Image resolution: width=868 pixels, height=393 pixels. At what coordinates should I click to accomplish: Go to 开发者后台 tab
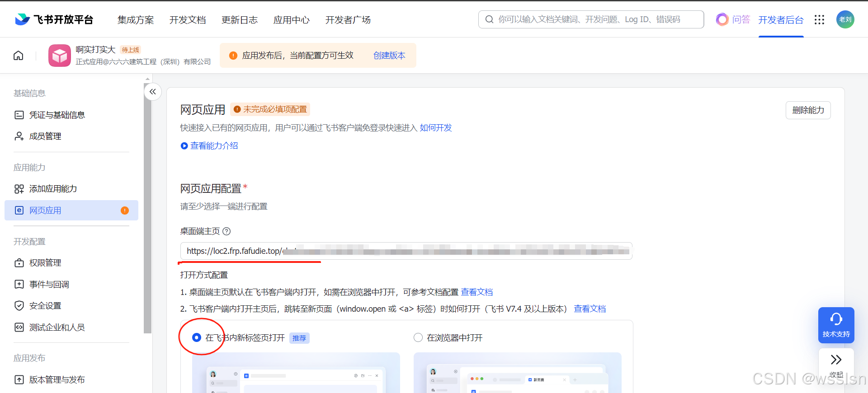(781, 20)
